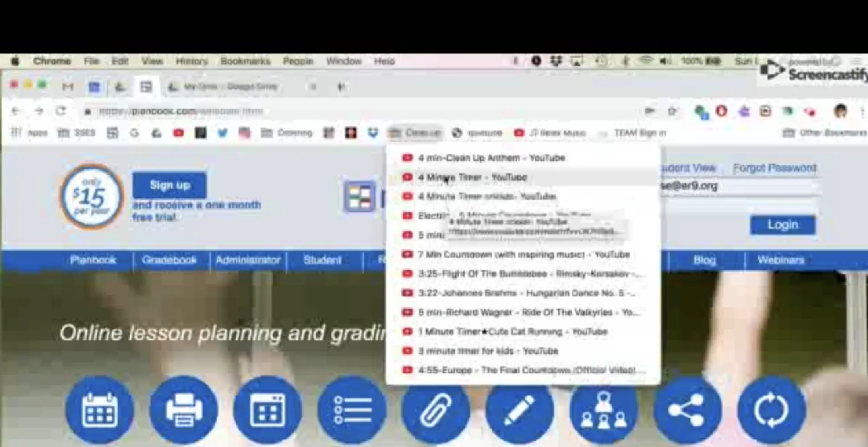Open the Student navigation item
This screenshot has height=447, width=868.
[322, 260]
